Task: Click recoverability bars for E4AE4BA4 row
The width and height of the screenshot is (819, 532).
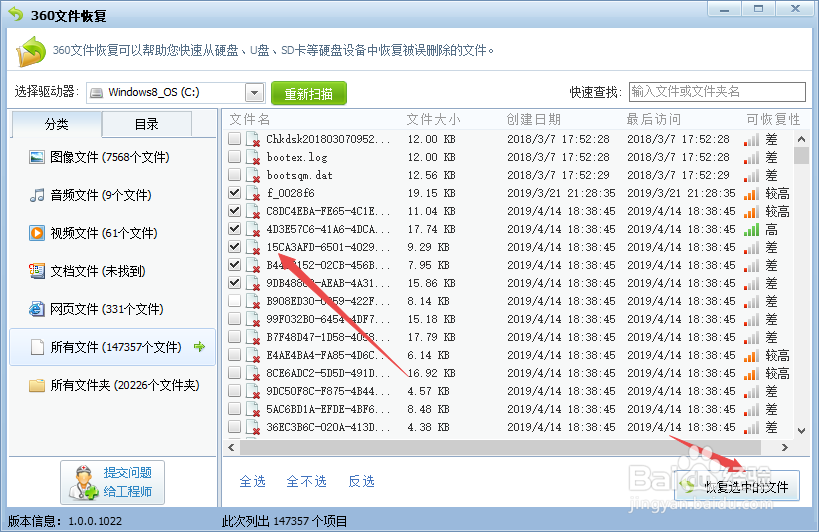Action: coord(751,356)
